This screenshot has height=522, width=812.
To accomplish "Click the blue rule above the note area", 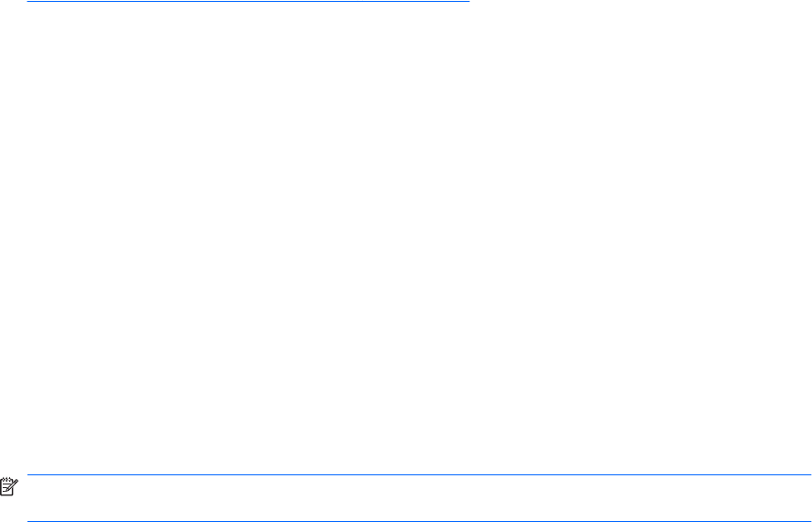I will click(x=419, y=474).
